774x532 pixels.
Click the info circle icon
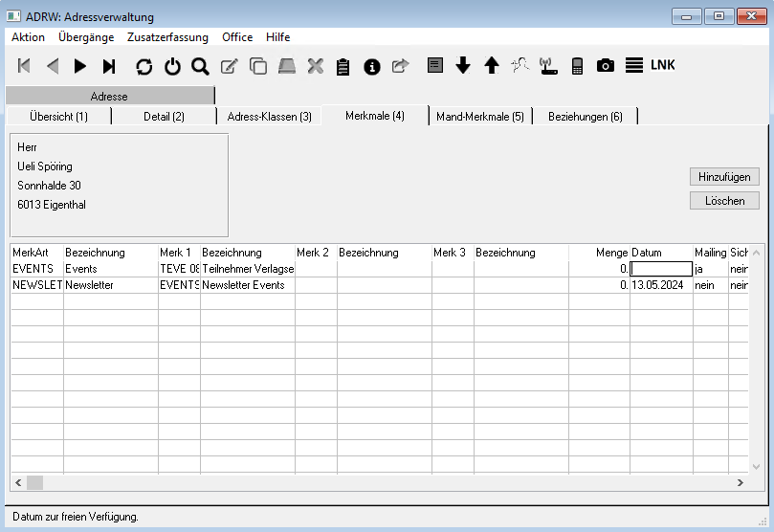tap(372, 66)
